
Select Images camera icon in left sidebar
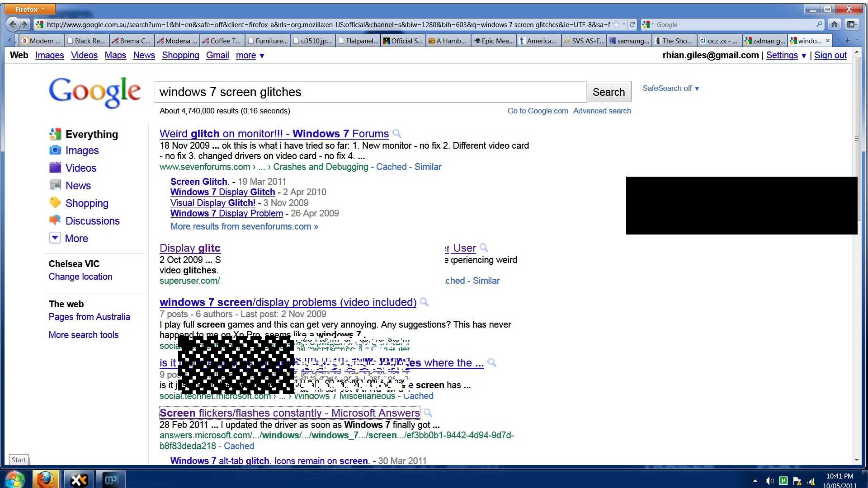click(55, 150)
